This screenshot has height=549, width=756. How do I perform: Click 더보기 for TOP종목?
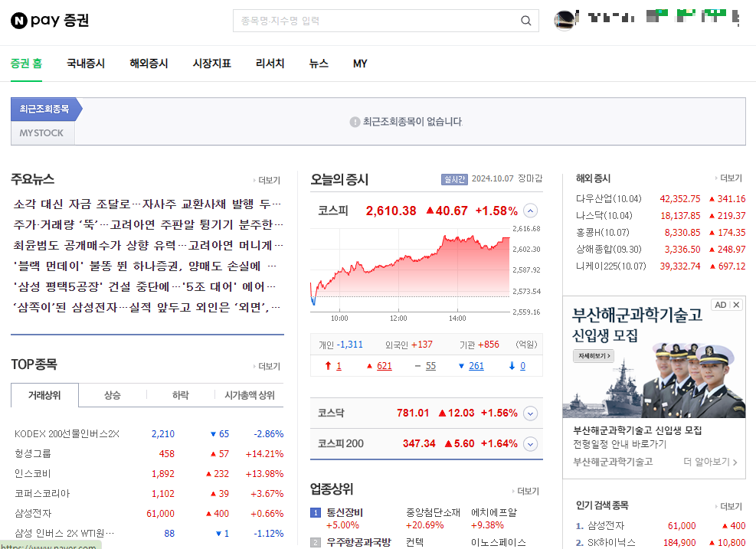267,366
